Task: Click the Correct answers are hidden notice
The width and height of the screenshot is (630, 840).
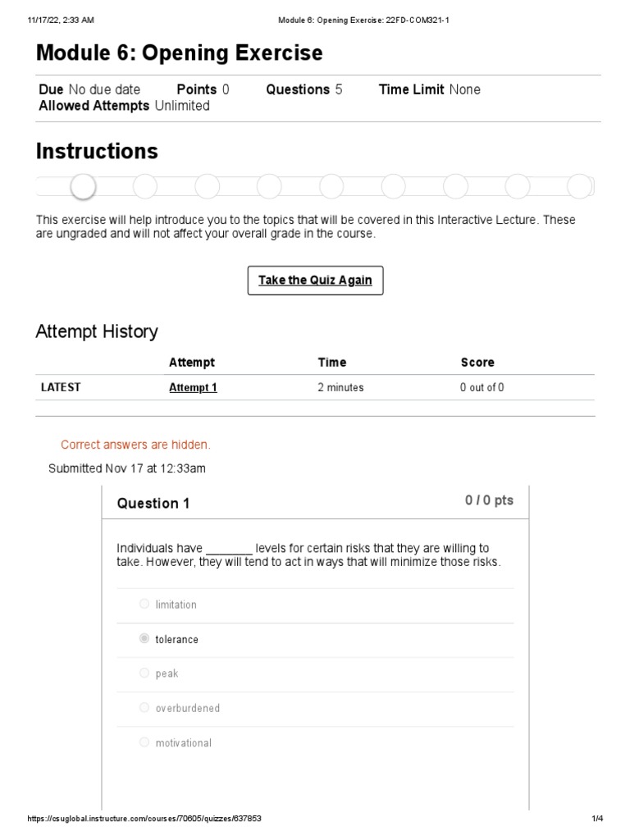Action: pos(135,445)
